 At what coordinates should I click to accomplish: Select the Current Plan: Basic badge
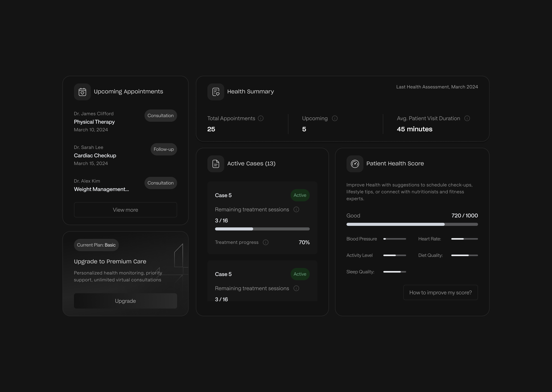(x=96, y=245)
